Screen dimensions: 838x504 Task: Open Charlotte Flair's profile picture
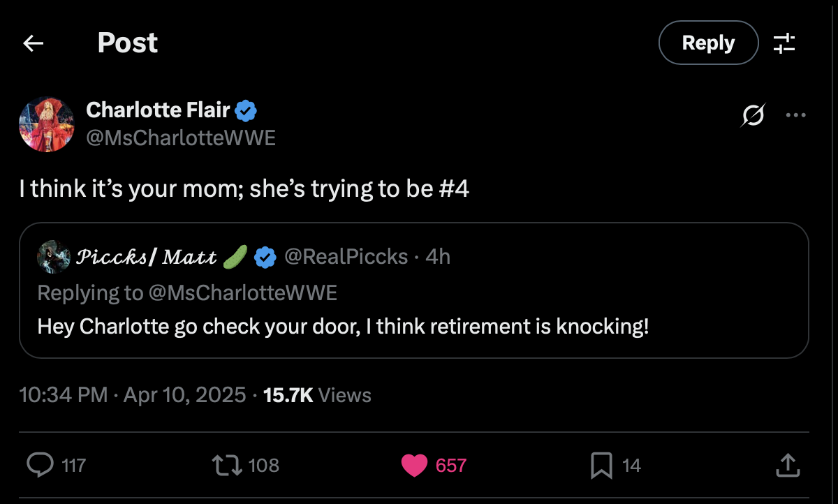point(47,124)
